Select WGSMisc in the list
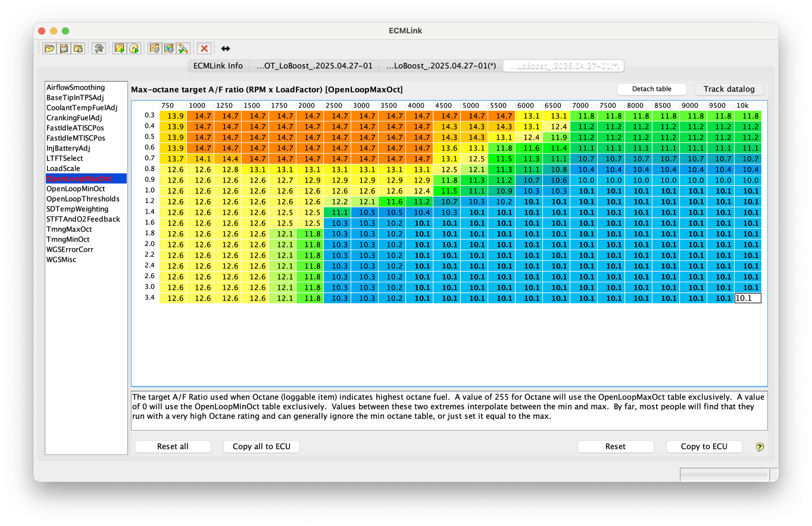This screenshot has height=526, width=812. coord(86,260)
